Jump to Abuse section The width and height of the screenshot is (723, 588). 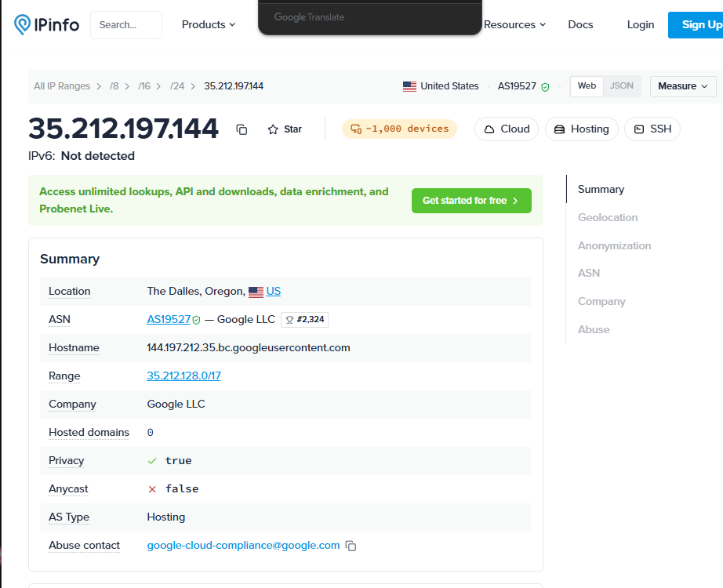pos(594,330)
